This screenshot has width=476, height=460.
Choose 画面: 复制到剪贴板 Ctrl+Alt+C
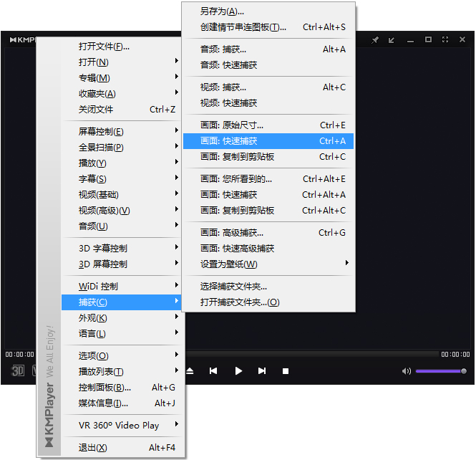point(268,211)
